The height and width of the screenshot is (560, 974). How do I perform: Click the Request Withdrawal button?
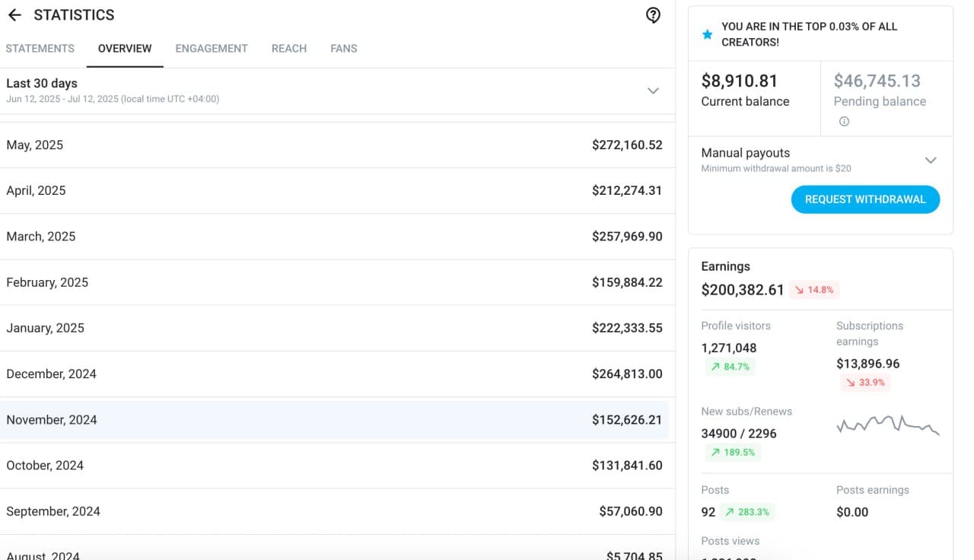865,199
